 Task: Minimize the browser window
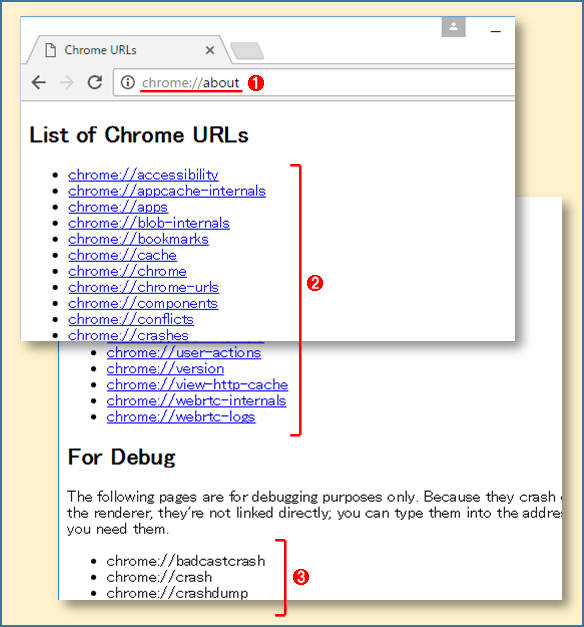point(496,31)
